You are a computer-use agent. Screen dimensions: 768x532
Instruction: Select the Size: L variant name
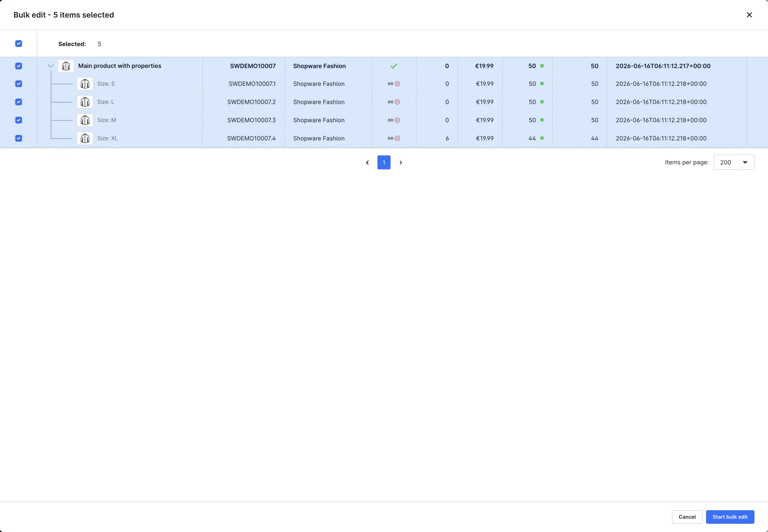[105, 102]
